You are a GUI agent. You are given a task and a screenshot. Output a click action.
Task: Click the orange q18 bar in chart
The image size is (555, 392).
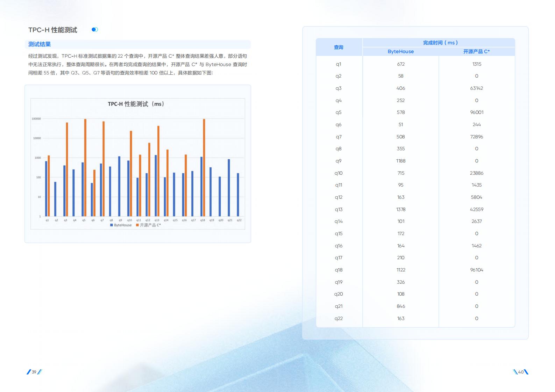(204, 168)
